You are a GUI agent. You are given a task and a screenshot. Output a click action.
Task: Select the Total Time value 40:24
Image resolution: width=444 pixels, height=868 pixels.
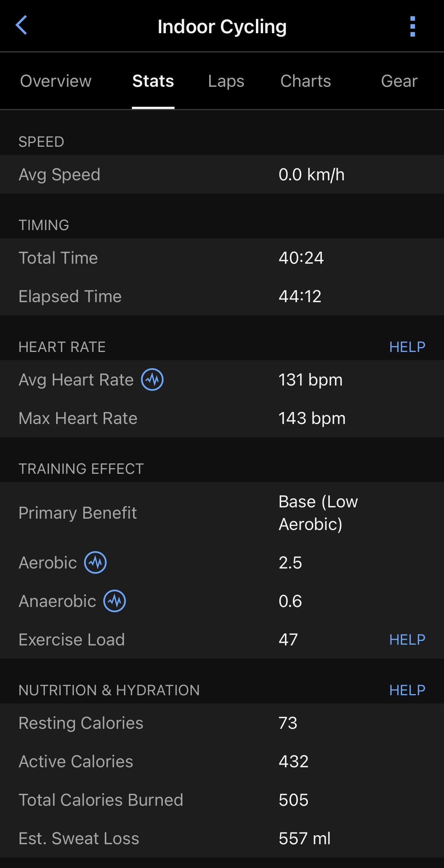pos(301,258)
